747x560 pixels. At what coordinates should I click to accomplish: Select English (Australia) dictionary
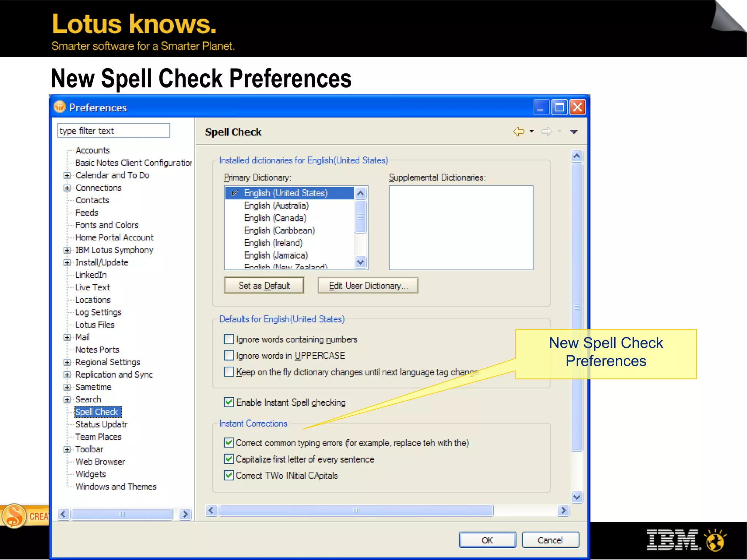coord(276,205)
